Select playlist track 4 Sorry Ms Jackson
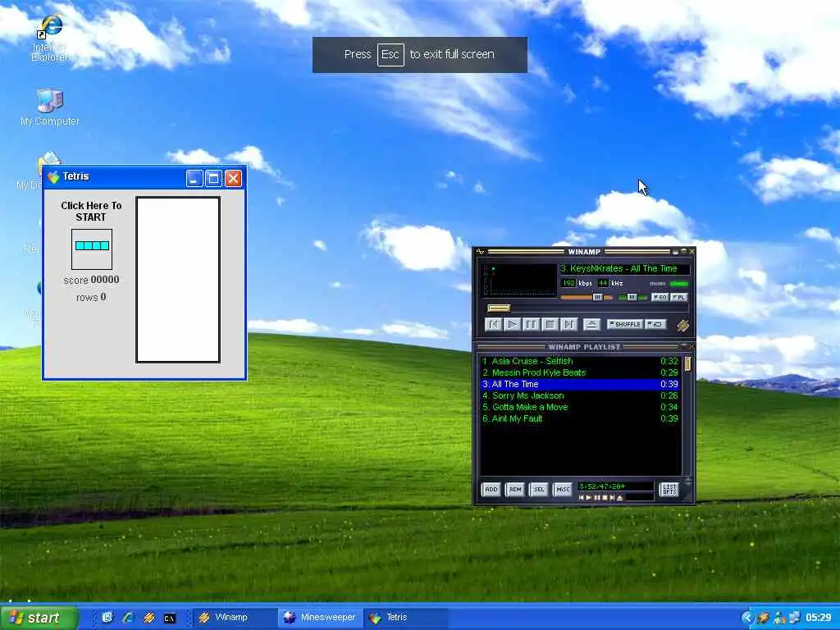The height and width of the screenshot is (630, 840). point(580,395)
